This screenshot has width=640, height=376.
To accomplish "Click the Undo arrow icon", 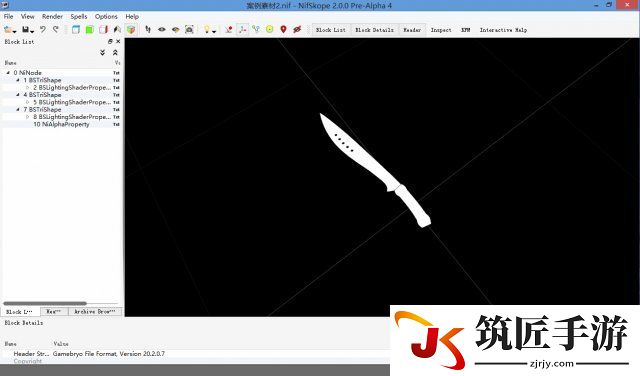I will 43,29.
